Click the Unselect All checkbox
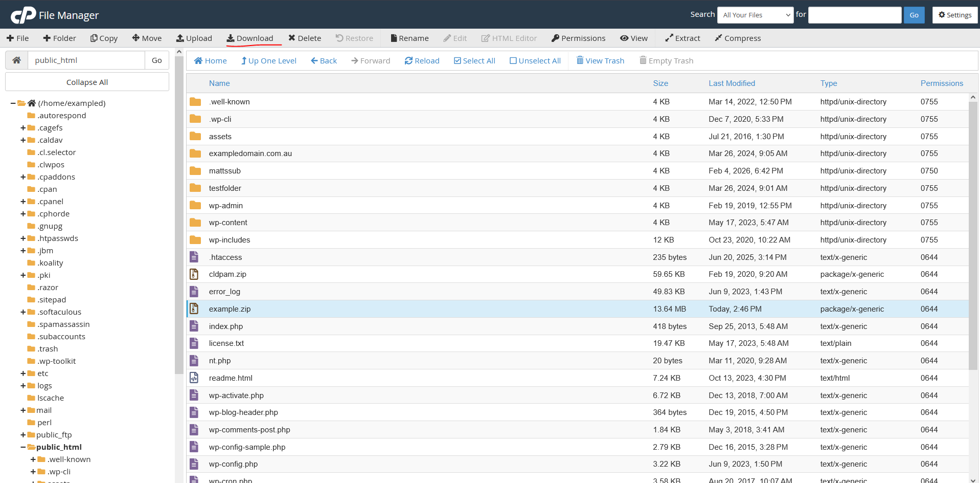Screen dimensions: 980x483 [x=513, y=61]
